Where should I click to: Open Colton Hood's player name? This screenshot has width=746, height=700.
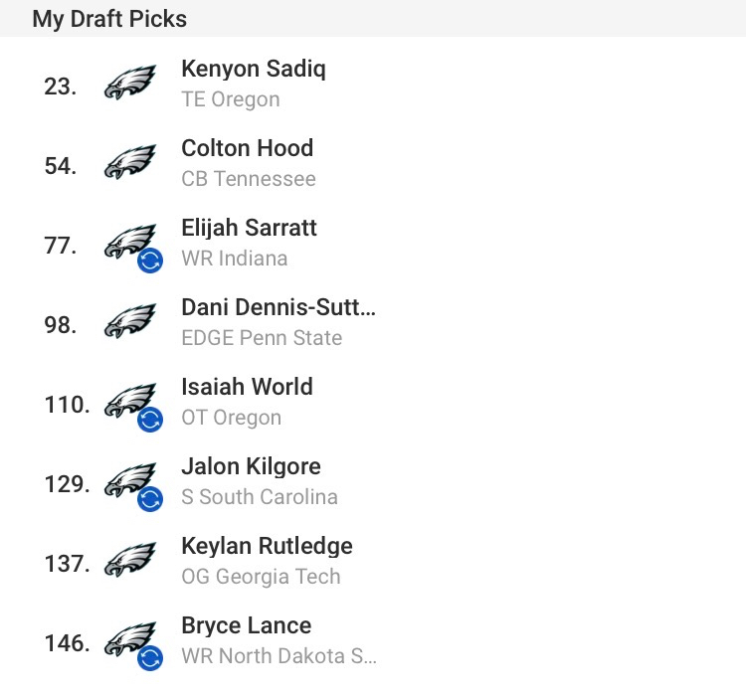pos(247,148)
